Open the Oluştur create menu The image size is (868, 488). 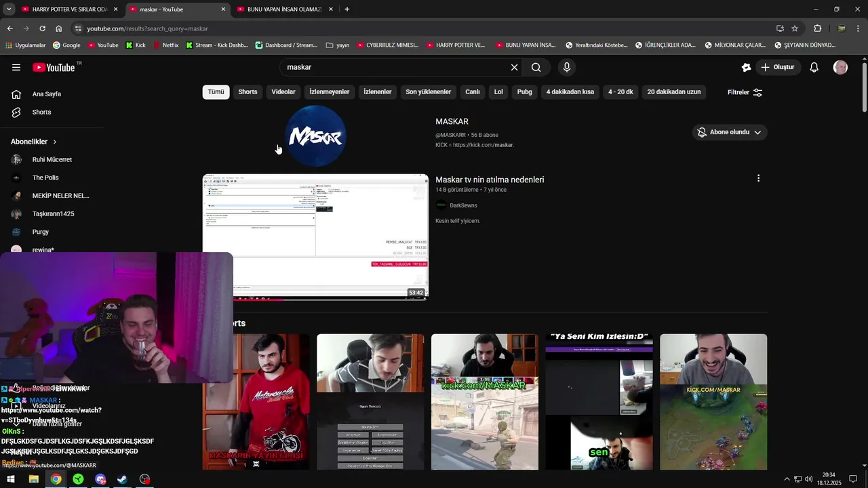click(779, 67)
